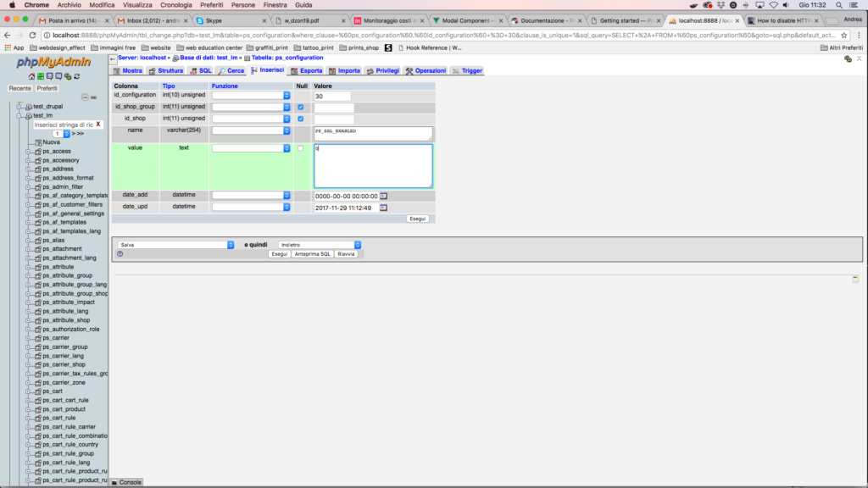
Task: Open the Operazioni tab
Action: point(426,71)
